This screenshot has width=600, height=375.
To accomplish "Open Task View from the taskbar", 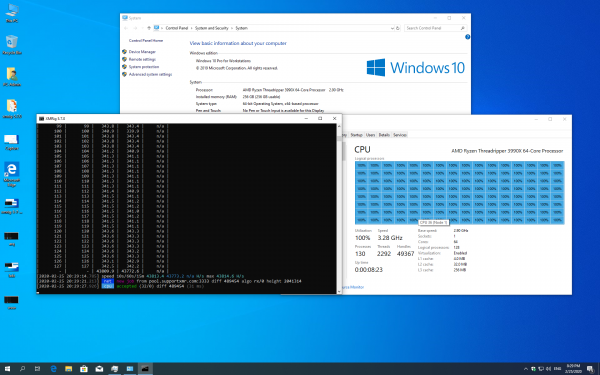I will (x=37, y=369).
